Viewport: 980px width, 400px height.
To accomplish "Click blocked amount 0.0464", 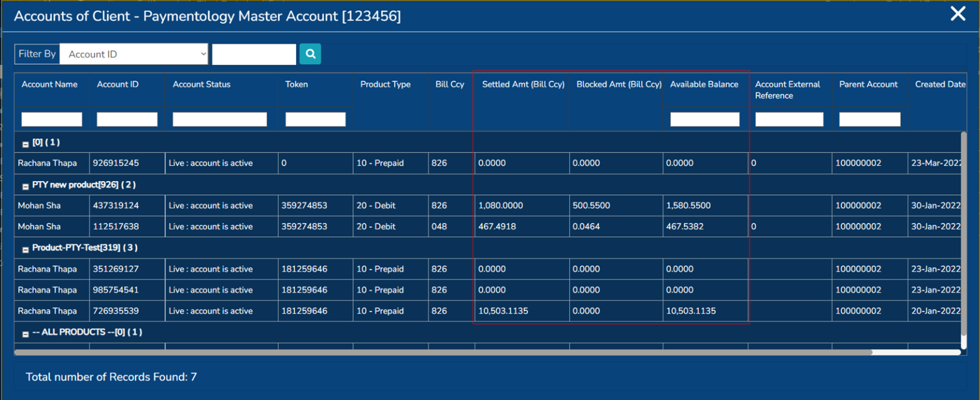I will [x=587, y=227].
